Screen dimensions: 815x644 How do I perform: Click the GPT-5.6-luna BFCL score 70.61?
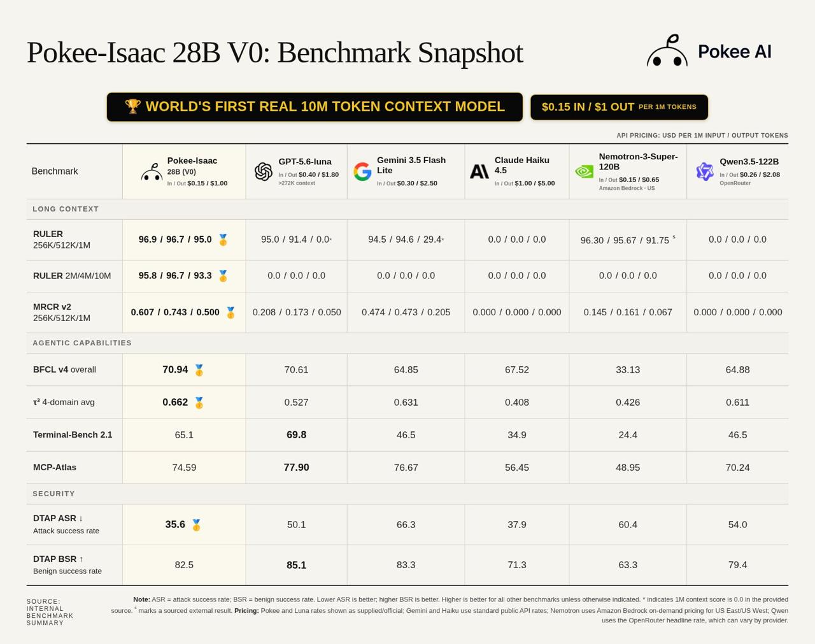pyautogui.click(x=296, y=369)
